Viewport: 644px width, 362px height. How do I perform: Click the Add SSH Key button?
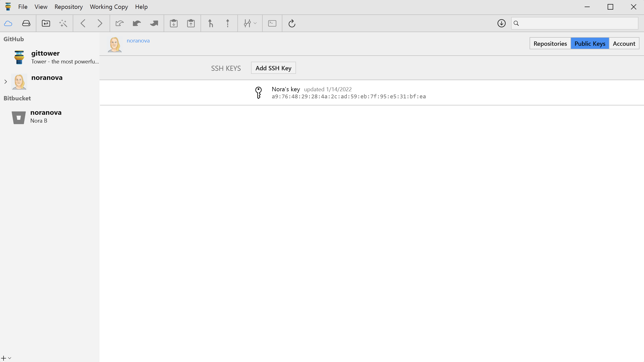273,68
